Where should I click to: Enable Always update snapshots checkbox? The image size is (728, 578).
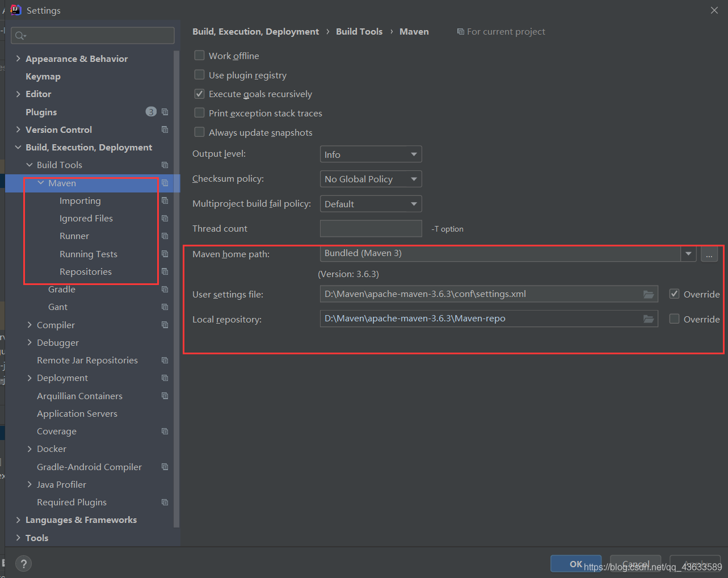coord(199,132)
